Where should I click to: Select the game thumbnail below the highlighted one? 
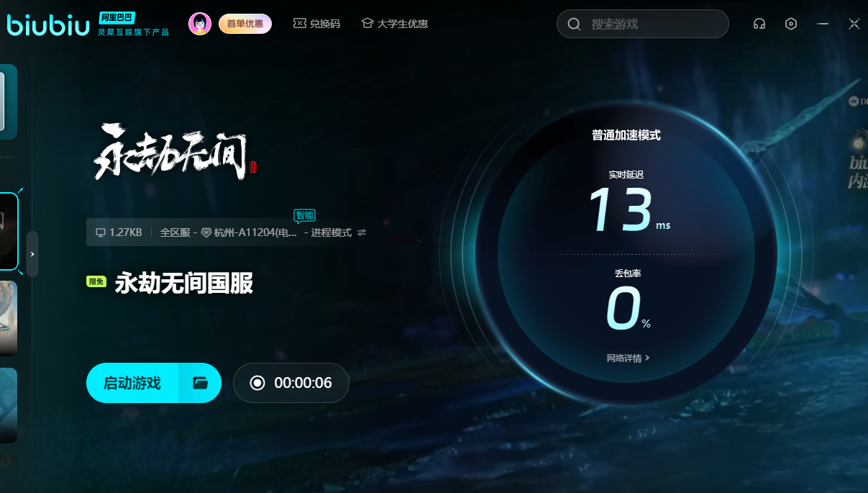point(8,318)
